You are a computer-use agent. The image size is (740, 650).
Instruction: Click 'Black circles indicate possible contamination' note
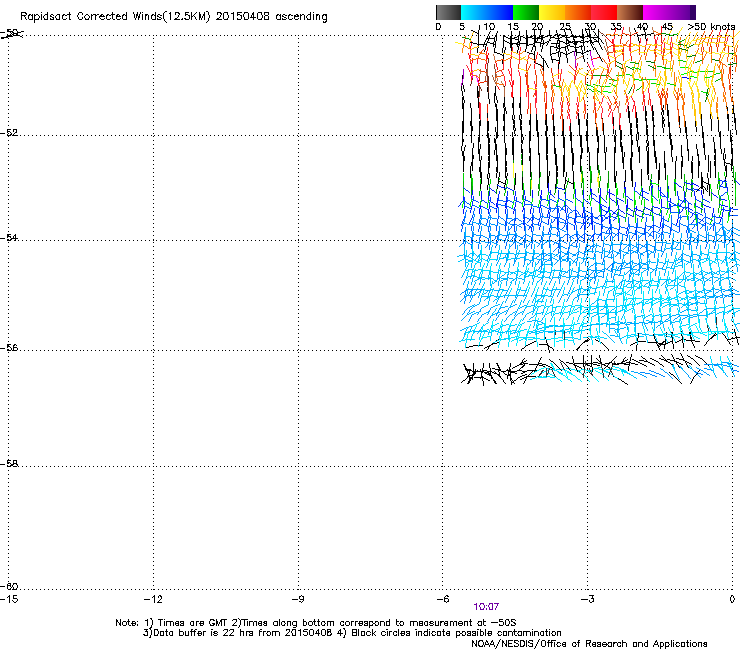click(x=456, y=633)
